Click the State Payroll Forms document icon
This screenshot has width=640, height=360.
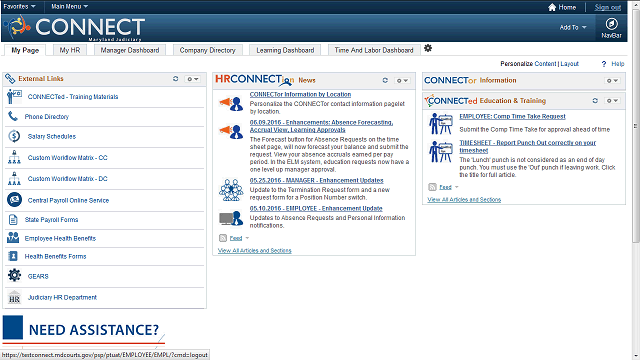(13, 220)
